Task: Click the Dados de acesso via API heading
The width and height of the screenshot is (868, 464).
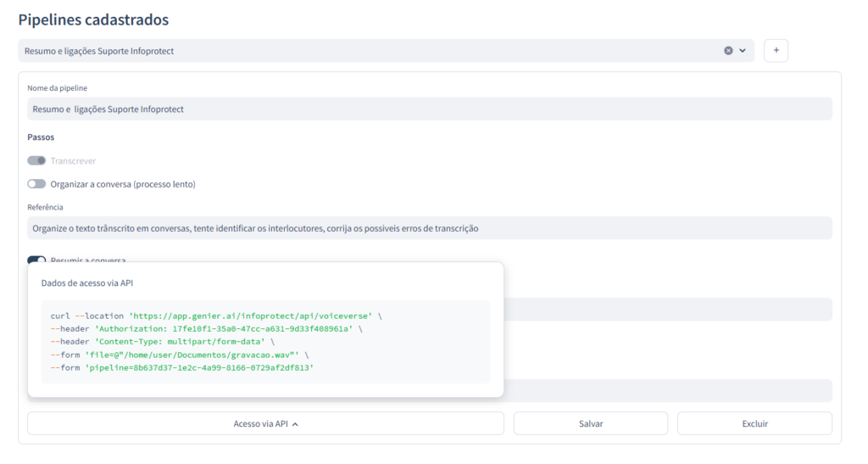Action: (87, 283)
